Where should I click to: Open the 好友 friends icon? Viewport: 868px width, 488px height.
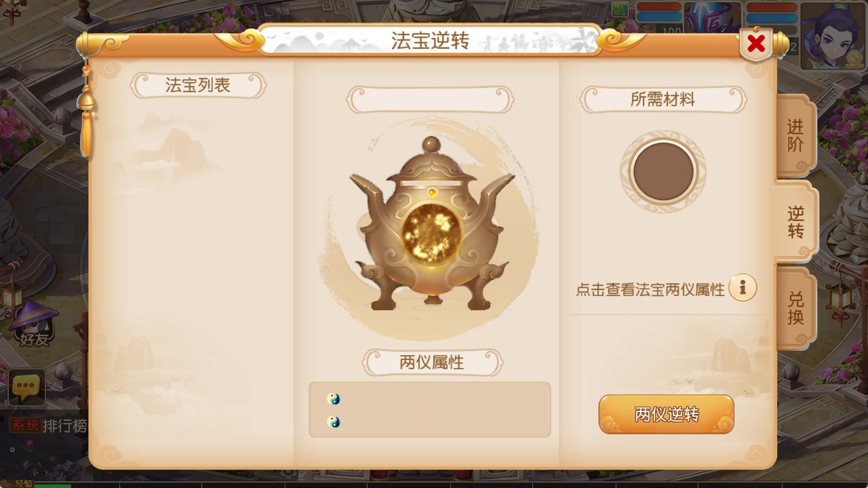tap(34, 324)
